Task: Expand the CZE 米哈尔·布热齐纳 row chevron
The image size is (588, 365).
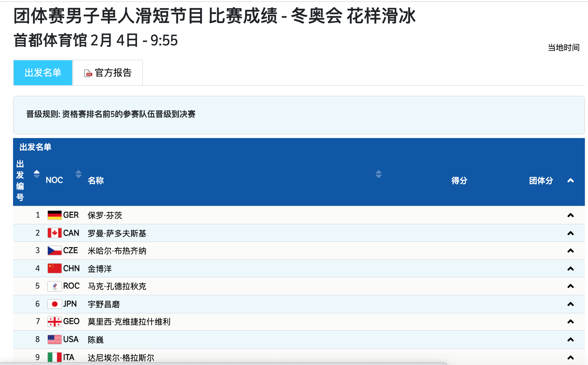Action: (571, 251)
